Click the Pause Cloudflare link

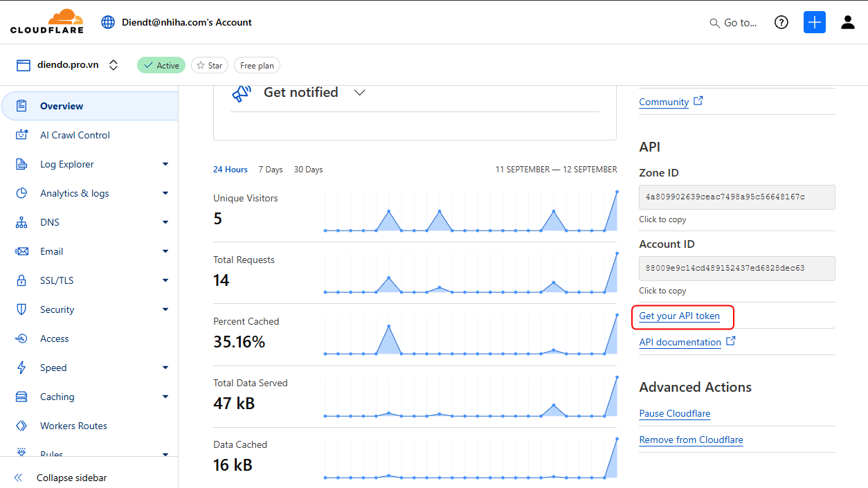coord(674,413)
